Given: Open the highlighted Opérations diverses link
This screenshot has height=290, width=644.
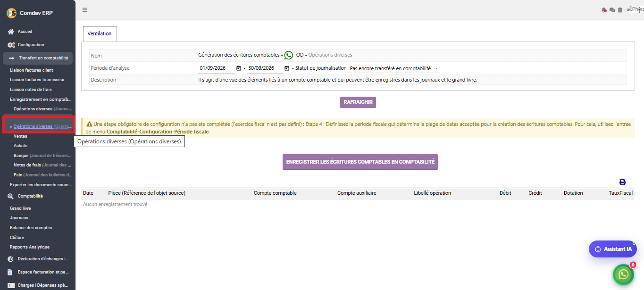Looking at the screenshot, I should (x=42, y=126).
